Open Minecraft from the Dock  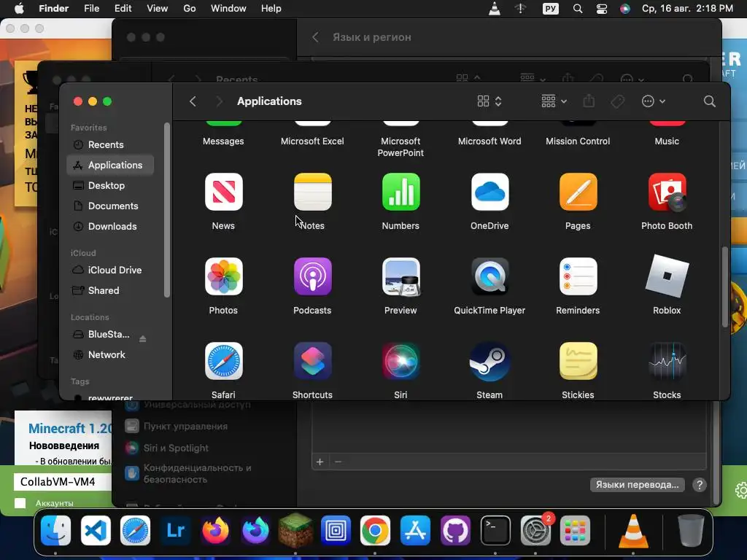(x=295, y=531)
